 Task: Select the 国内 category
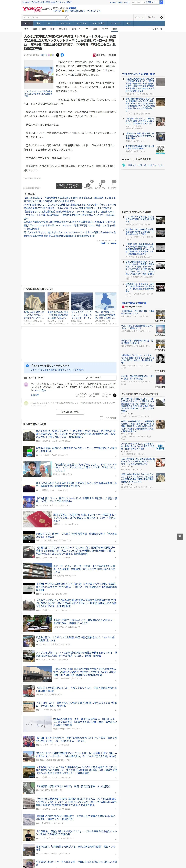coord(35,29)
